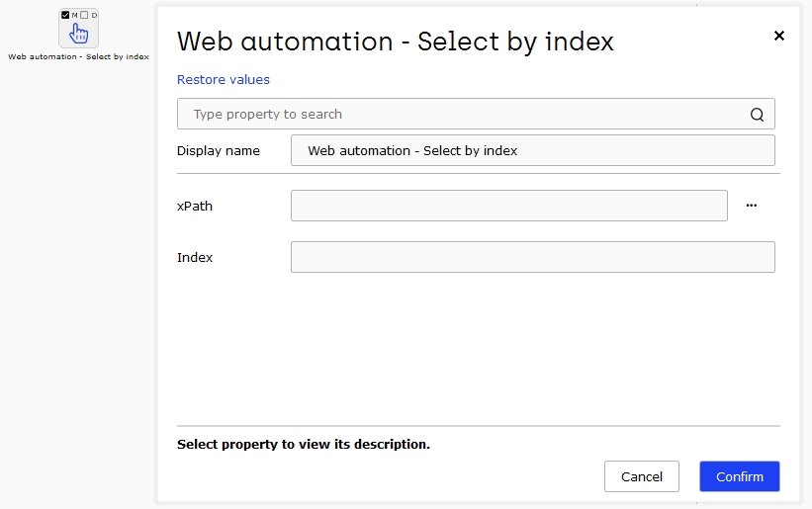The image size is (812, 509).
Task: Close the Select by index dialog
Action: coord(778,36)
